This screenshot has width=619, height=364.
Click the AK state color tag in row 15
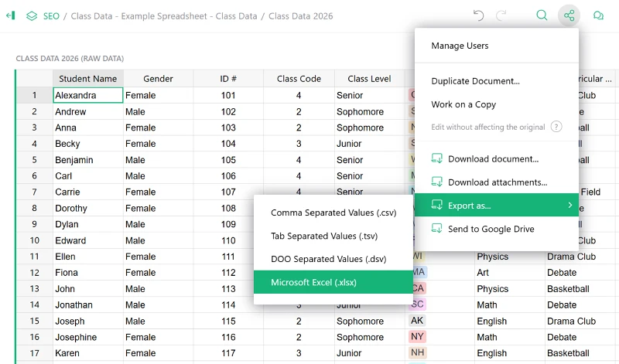[x=417, y=321]
